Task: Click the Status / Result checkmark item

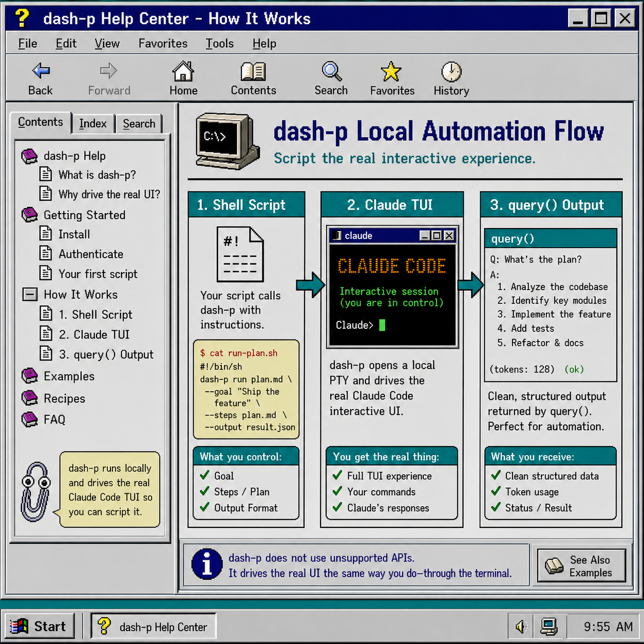Action: point(532,507)
